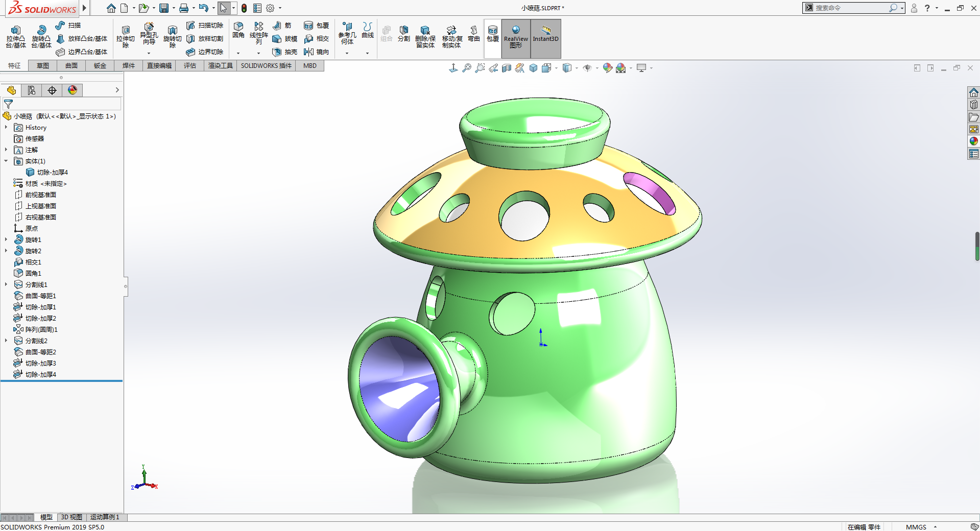Select the Extruded Cut (拉伸切除) tool

pos(126,37)
